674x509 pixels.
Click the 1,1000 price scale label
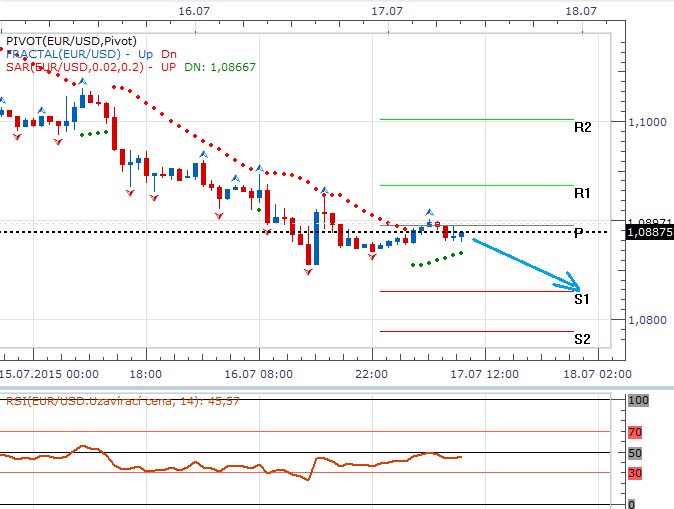647,122
